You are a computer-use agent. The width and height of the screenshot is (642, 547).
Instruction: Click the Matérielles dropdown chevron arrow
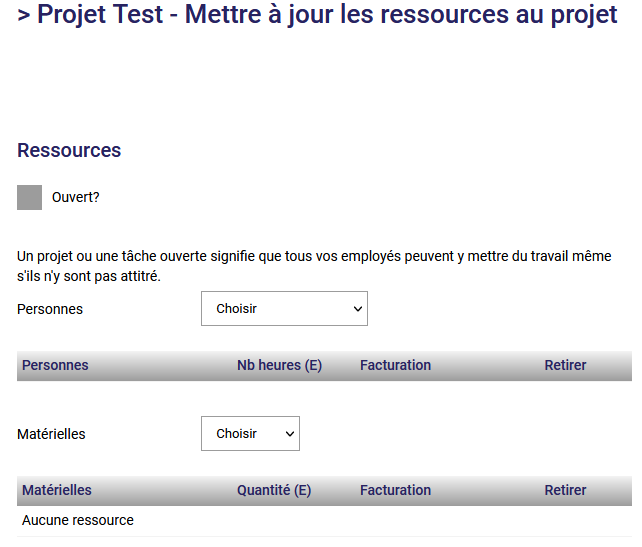pos(290,434)
